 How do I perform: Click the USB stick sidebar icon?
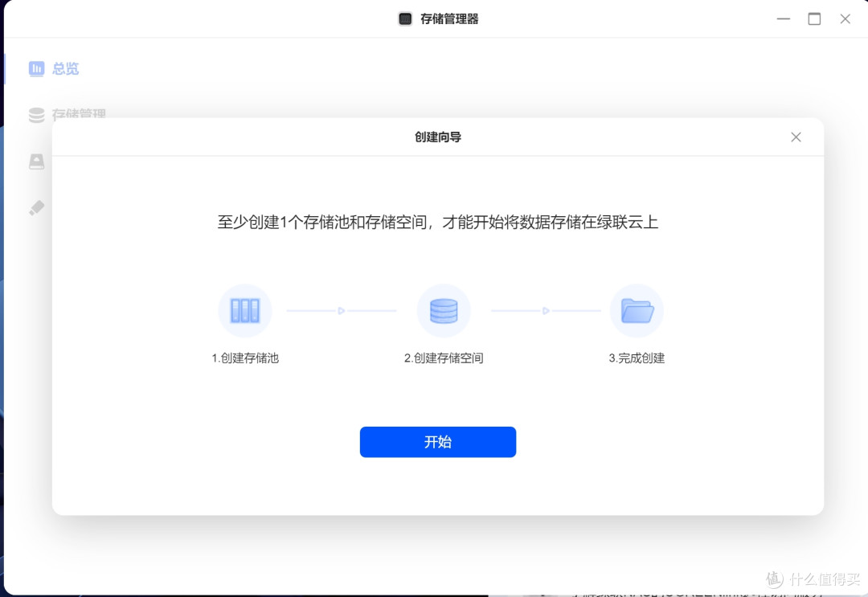point(36,208)
